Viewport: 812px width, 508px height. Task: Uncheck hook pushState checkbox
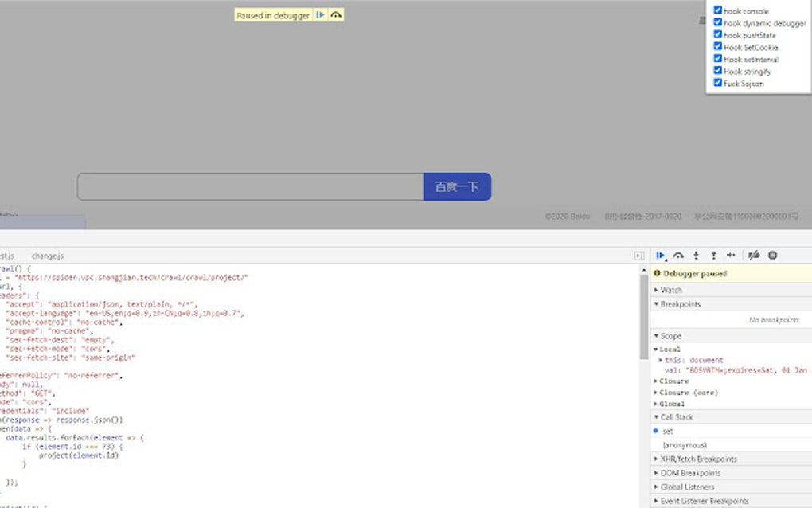719,35
